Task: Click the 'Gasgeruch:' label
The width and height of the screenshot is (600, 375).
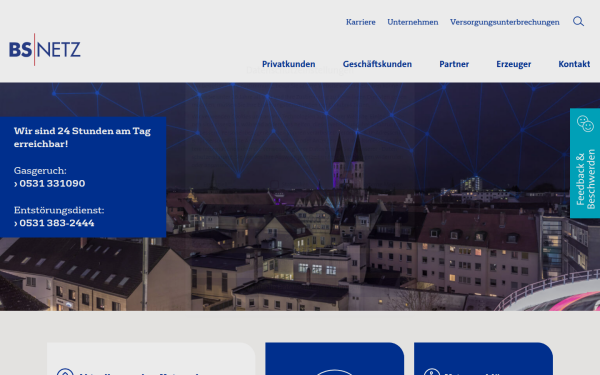Action: coord(40,171)
